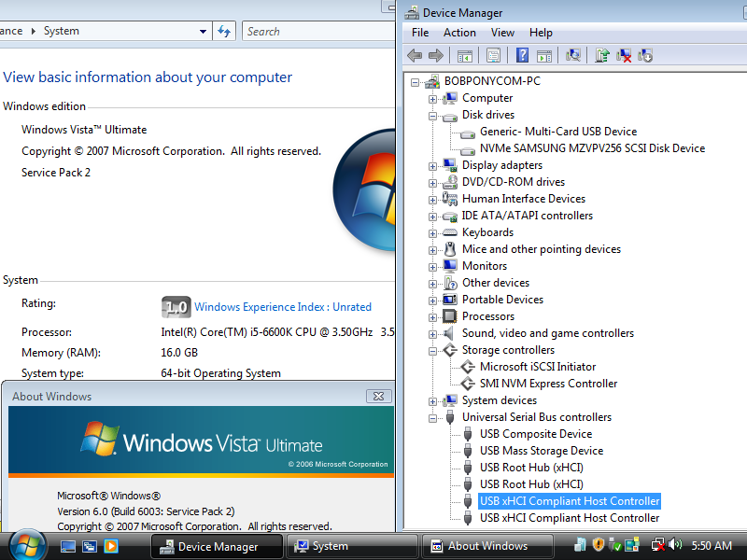Open the Help menu in Device Manager
The height and width of the screenshot is (560, 747).
tap(541, 33)
